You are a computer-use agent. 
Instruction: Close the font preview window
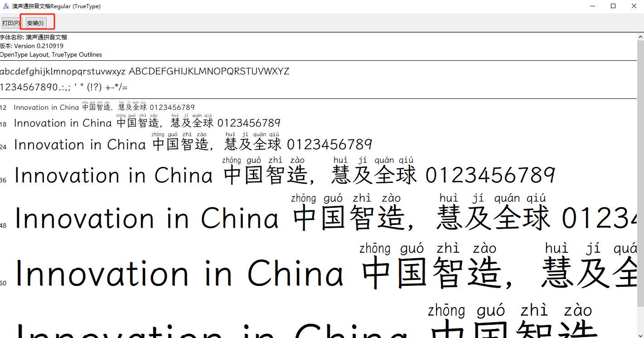tap(634, 6)
